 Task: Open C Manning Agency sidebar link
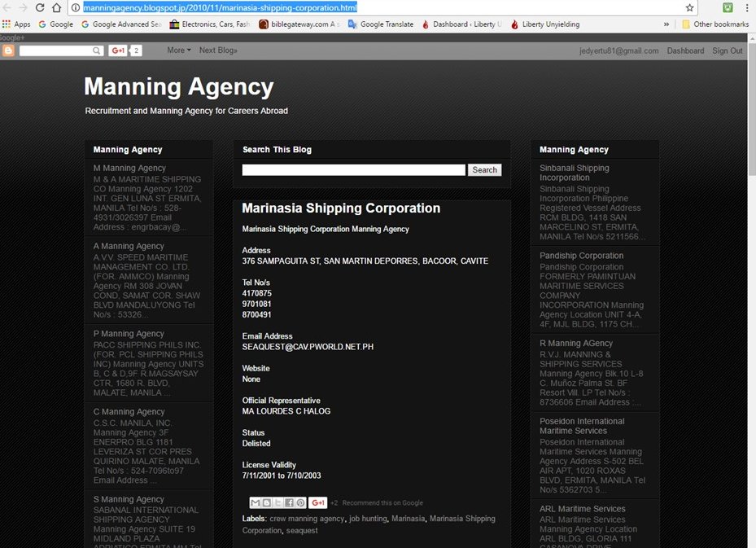pos(129,412)
